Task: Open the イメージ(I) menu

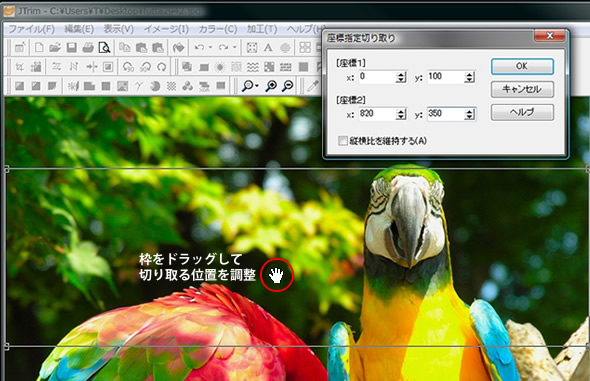Action: [166, 29]
